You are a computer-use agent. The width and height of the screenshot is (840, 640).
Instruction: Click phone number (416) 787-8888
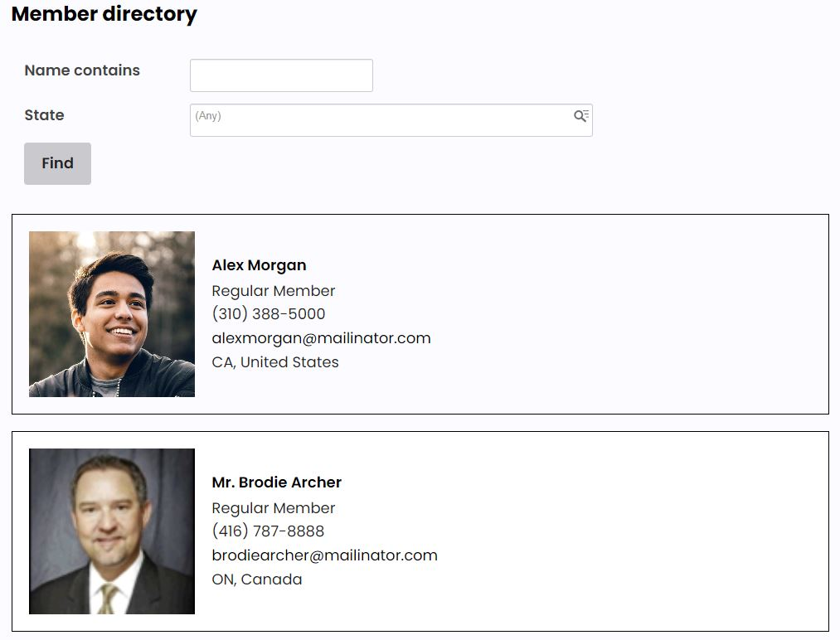click(268, 531)
